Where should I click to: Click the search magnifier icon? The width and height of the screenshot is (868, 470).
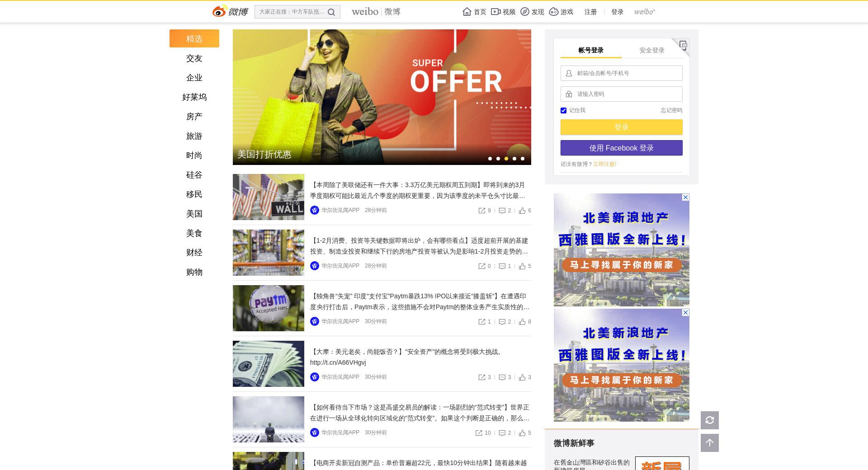click(x=331, y=12)
